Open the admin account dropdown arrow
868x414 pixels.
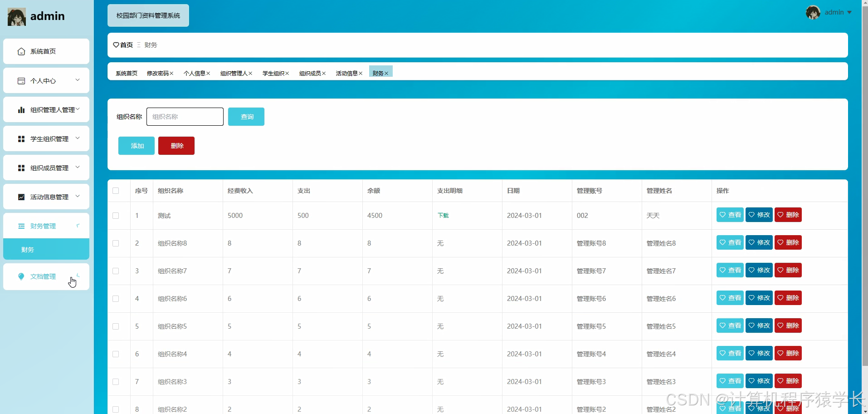pos(849,13)
